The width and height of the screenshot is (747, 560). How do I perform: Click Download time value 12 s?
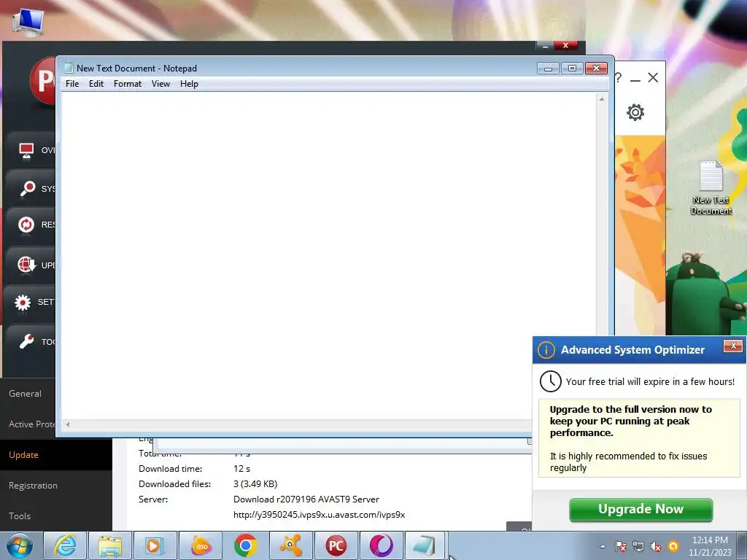point(241,469)
